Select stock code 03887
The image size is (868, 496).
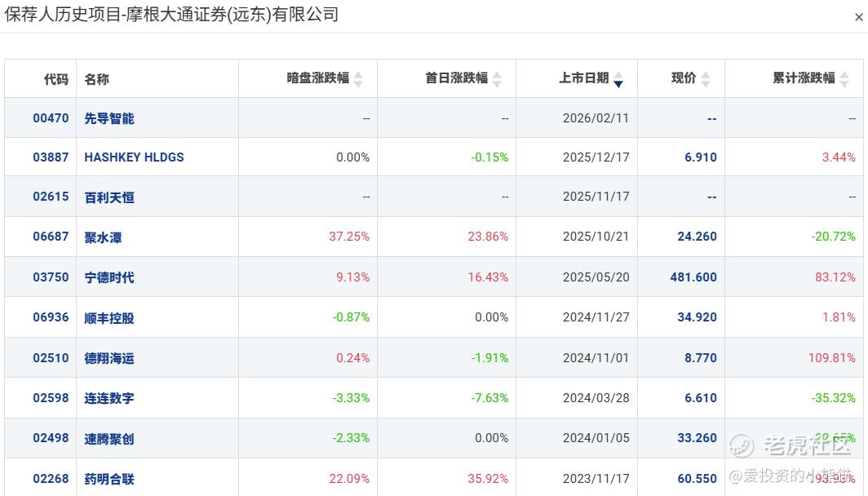pos(51,157)
